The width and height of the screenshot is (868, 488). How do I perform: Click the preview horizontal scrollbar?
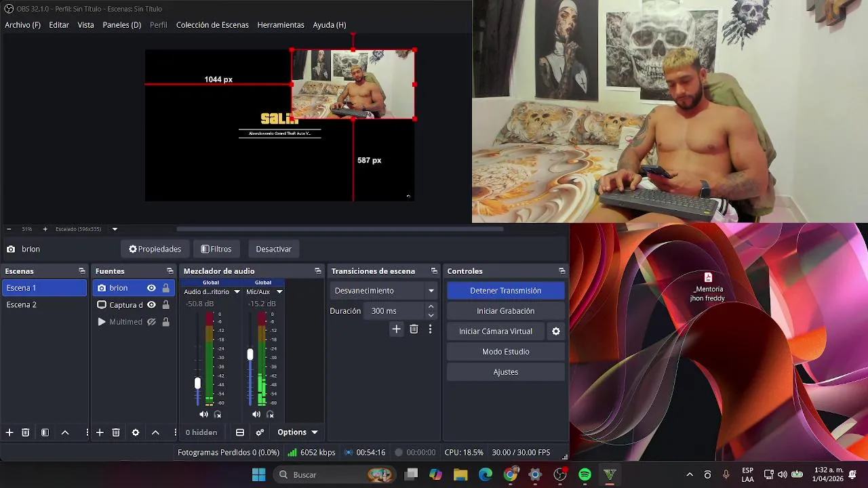(x=339, y=229)
